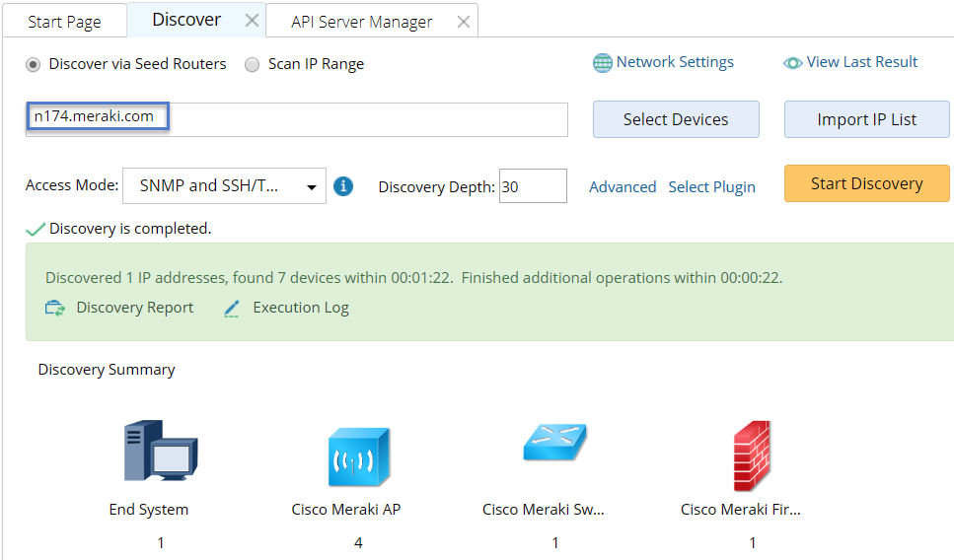Open the Network Settings link

click(x=675, y=62)
